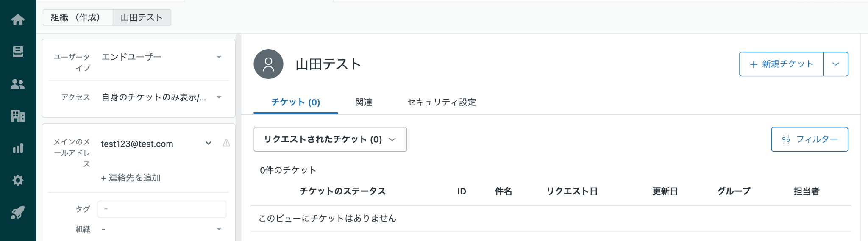The height and width of the screenshot is (241, 868).
Task: Switch to the 関連 tab
Action: point(364,102)
